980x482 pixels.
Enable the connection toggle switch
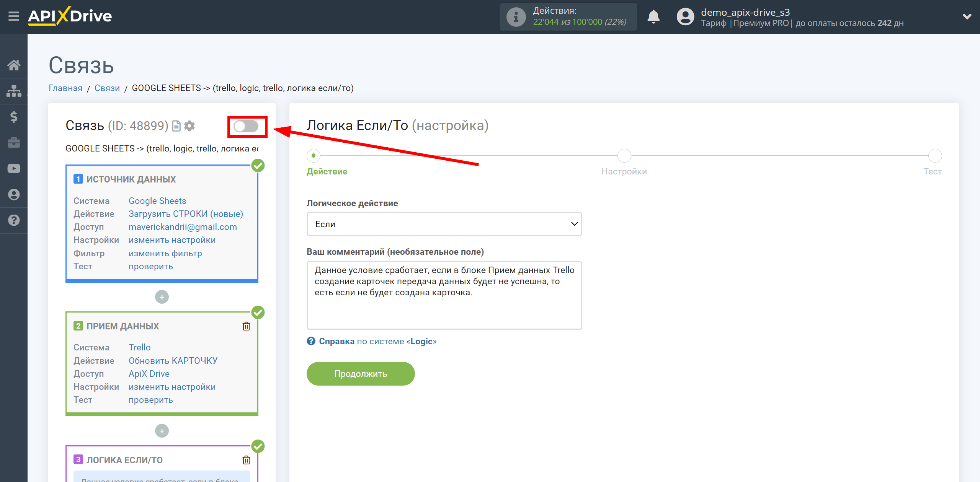click(246, 126)
